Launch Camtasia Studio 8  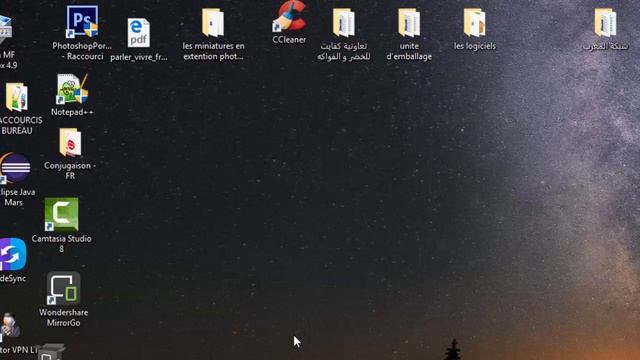click(x=61, y=214)
